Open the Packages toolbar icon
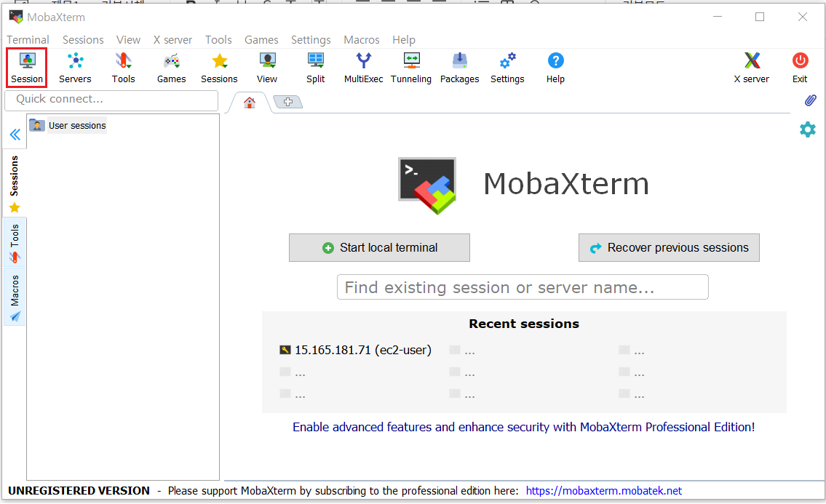 tap(459, 68)
